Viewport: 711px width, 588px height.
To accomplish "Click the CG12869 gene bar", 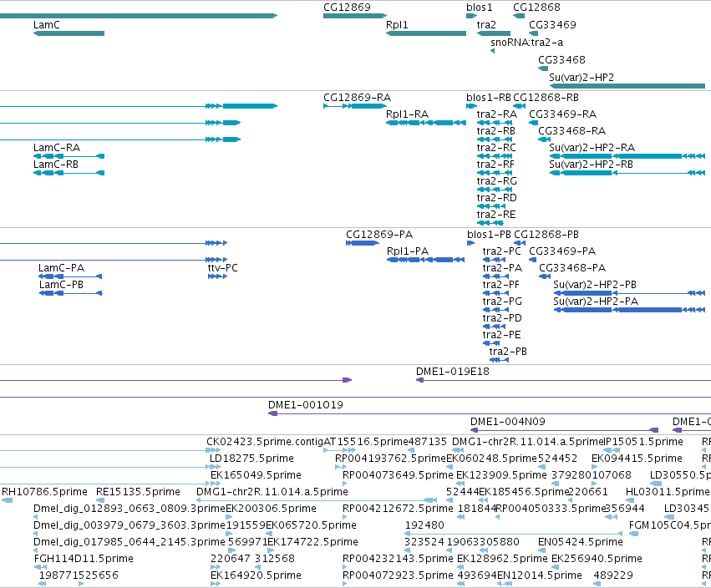I will tap(355, 16).
